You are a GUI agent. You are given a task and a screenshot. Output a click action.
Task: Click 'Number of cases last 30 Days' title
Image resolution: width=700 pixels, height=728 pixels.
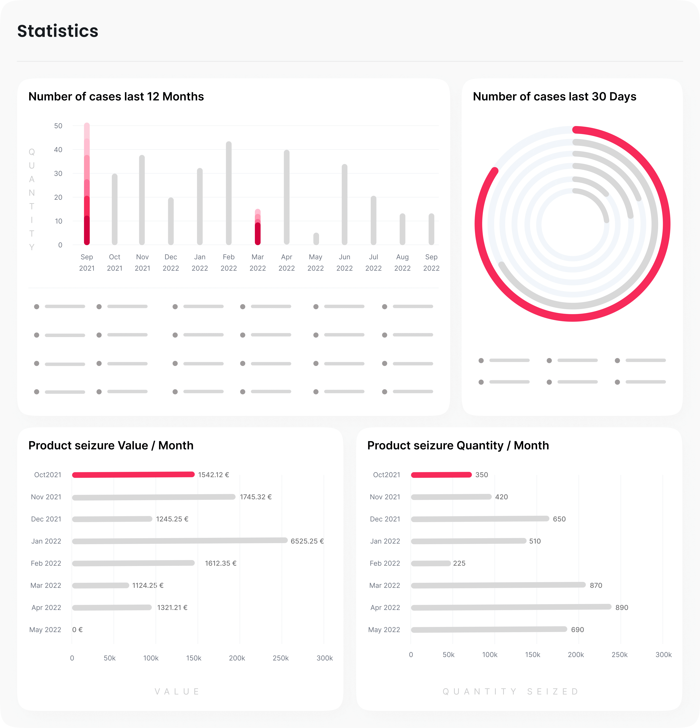pyautogui.click(x=554, y=97)
